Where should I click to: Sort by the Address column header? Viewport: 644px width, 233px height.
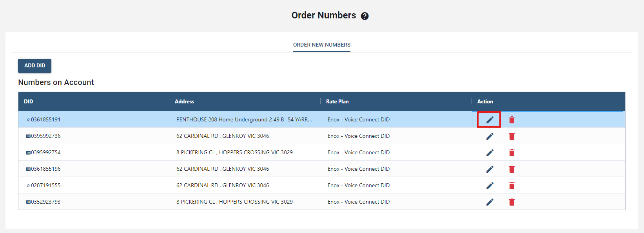point(184,101)
